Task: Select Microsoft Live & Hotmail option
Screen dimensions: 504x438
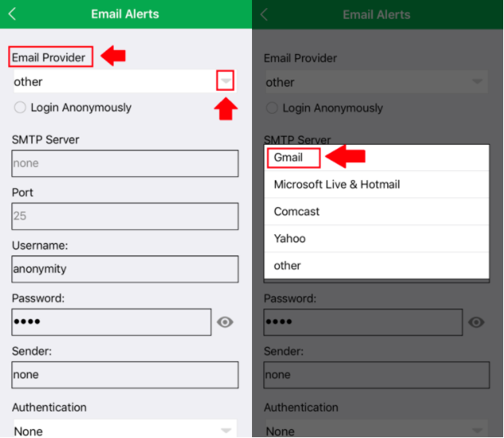Action: (x=336, y=184)
